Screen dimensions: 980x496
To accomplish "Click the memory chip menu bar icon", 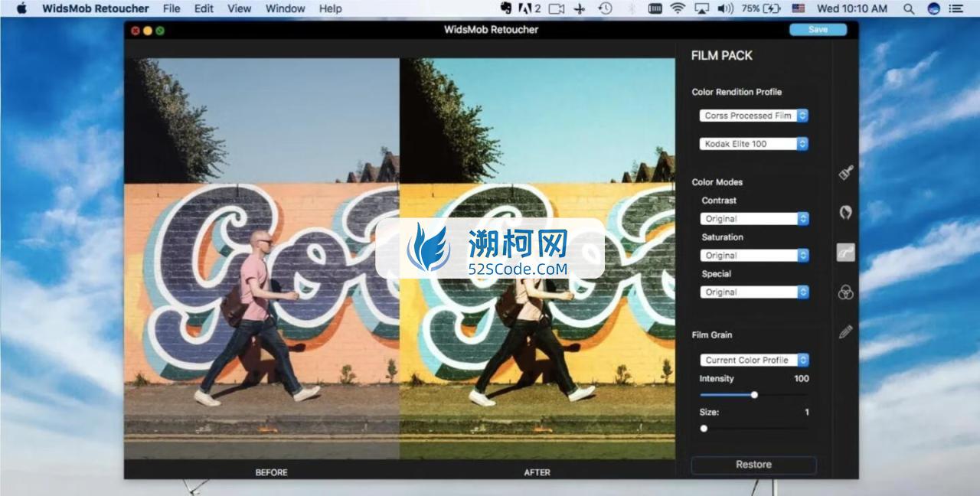I will (x=655, y=8).
